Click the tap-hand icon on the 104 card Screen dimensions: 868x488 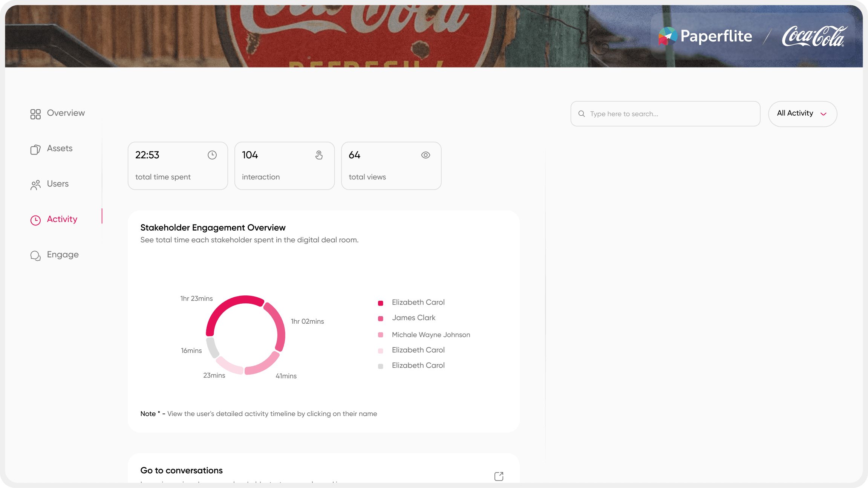tap(319, 155)
